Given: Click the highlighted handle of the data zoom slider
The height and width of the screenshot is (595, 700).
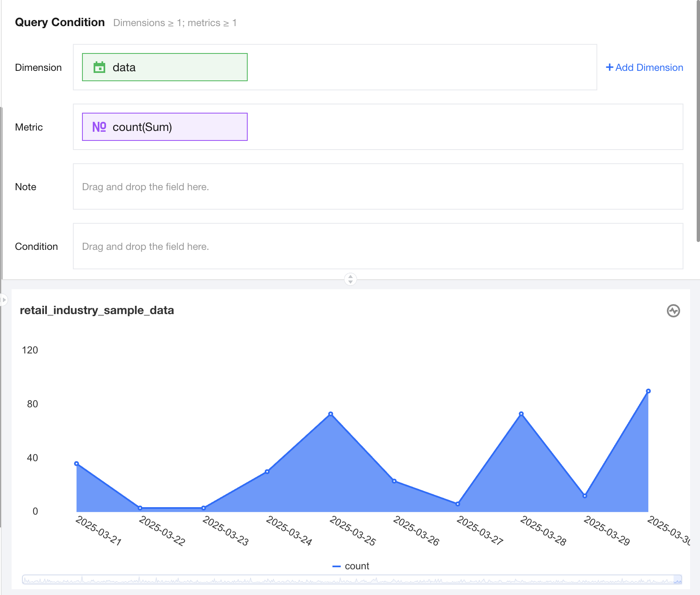Looking at the screenshot, I should [x=678, y=580].
